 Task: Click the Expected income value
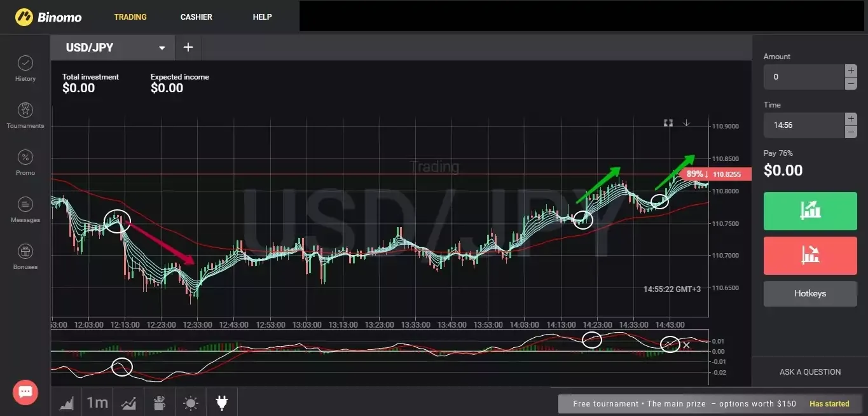click(x=167, y=88)
